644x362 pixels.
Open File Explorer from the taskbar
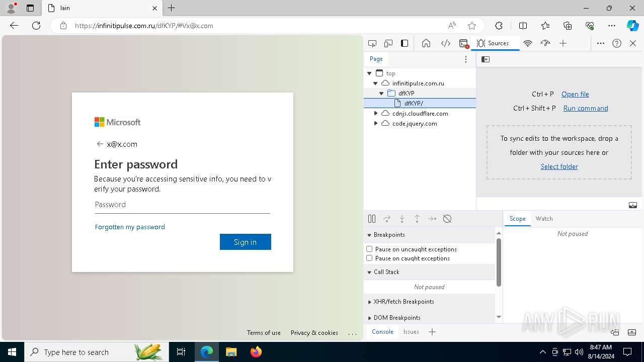click(231, 352)
